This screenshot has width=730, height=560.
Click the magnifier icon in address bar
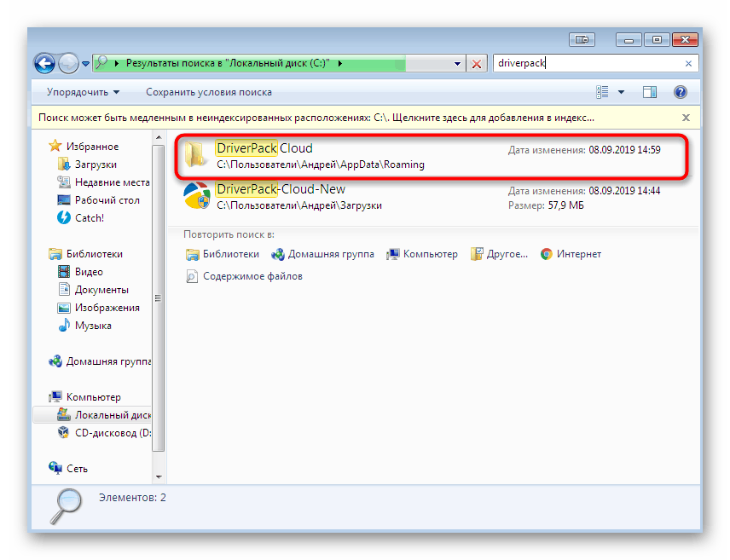101,62
